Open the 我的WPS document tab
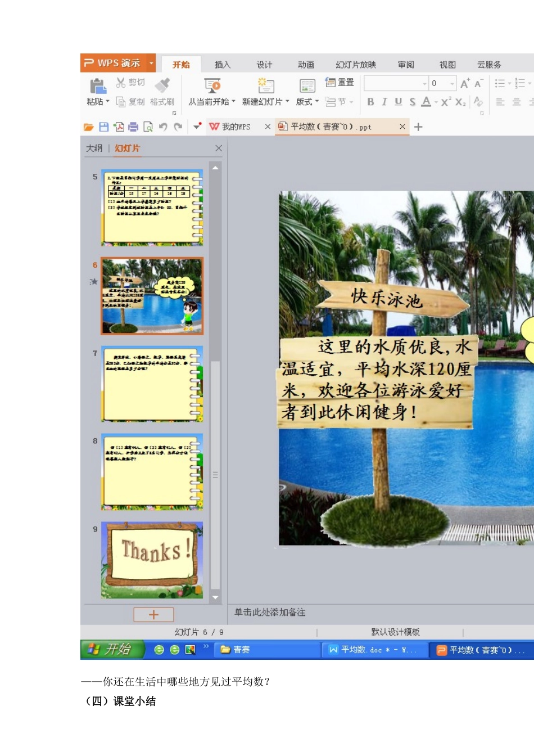 [234, 127]
